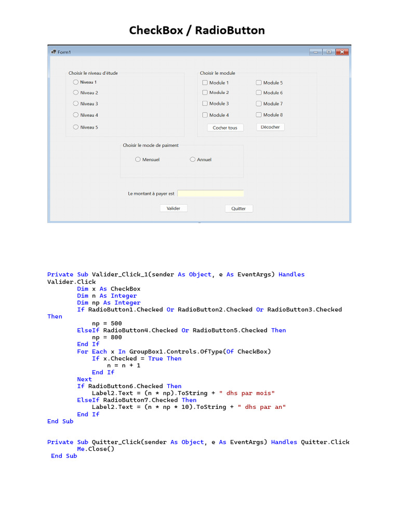Click the CheckBox / RadioButton heading

click(197, 30)
